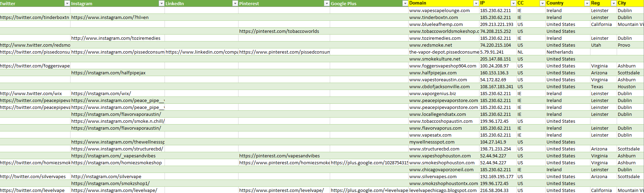Click domain www.vapesatx.com
The image size is (644, 193).
click(444, 135)
